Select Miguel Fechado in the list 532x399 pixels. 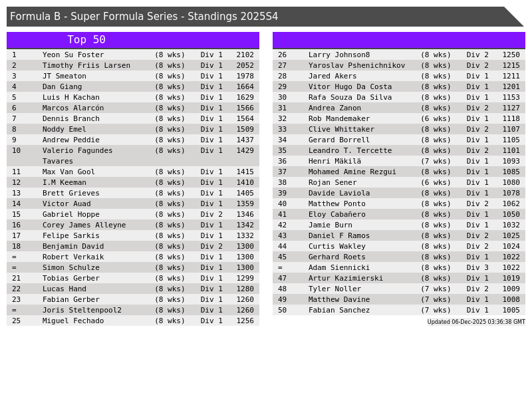(73, 321)
